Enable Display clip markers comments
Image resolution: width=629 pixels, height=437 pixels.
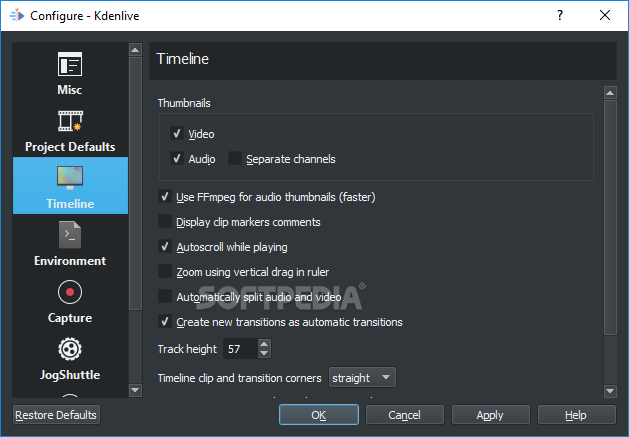pos(165,222)
